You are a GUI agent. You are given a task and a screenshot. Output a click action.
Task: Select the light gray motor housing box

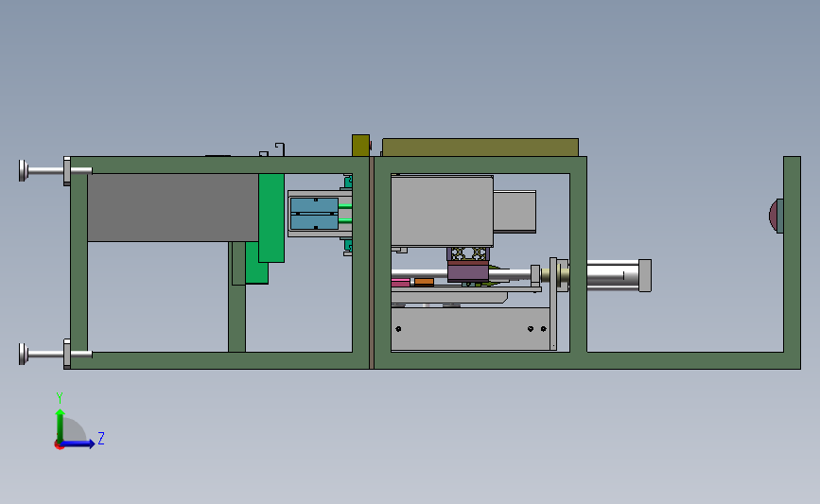click(442, 211)
